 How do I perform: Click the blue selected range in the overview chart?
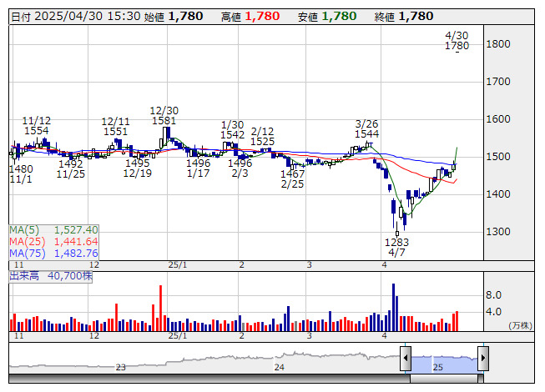coord(444,364)
